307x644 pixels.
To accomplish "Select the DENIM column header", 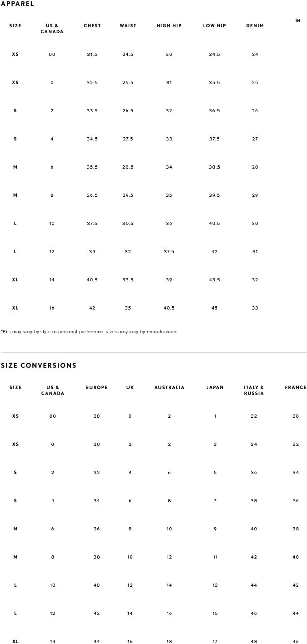I will (x=255, y=26).
